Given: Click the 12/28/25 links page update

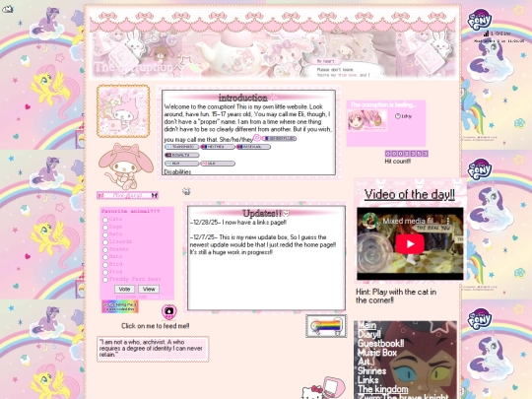Looking at the screenshot, I should pos(238,223).
